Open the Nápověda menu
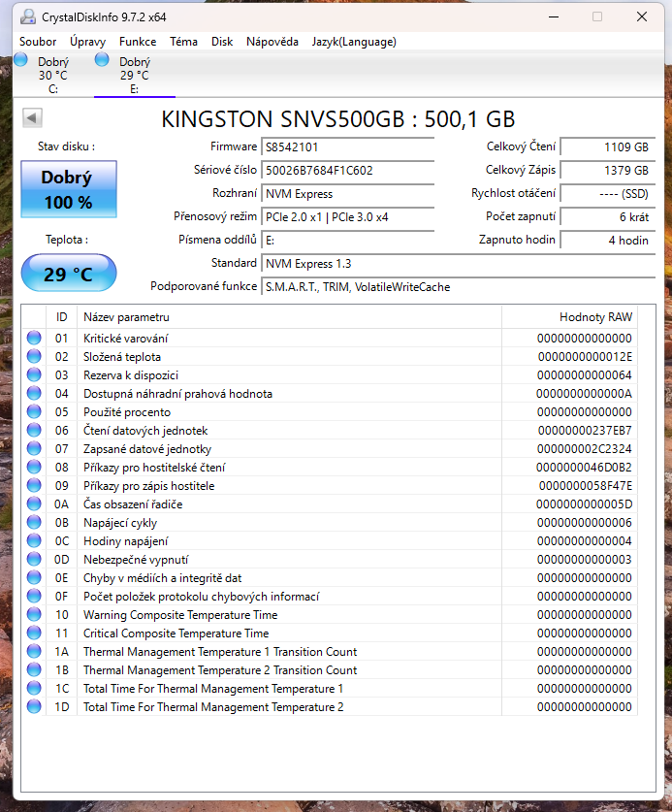The height and width of the screenshot is (812, 672). pos(272,42)
